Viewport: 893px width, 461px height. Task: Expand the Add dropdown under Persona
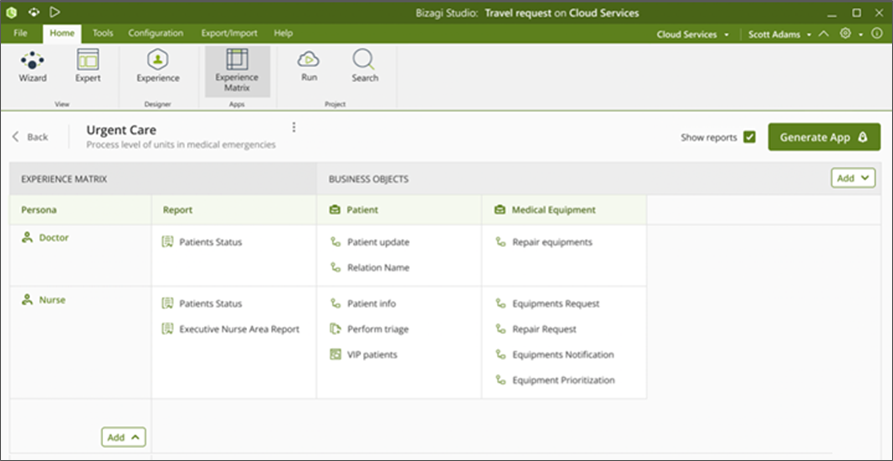(124, 437)
